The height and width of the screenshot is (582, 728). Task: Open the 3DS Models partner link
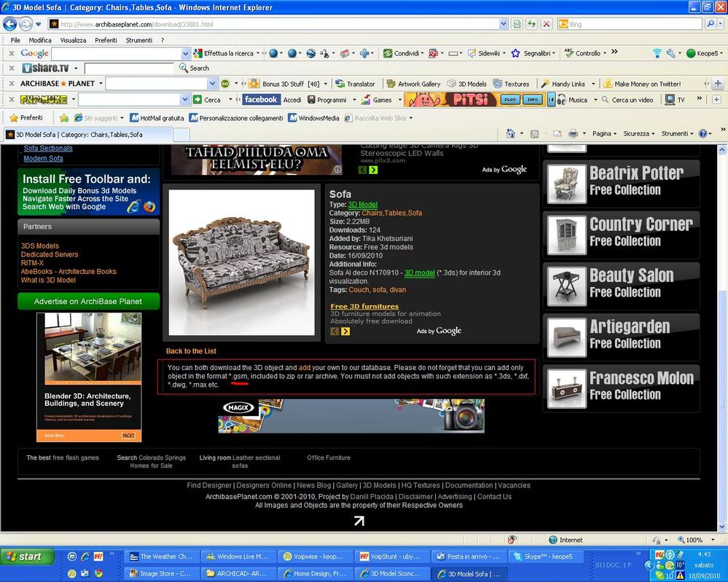point(40,245)
